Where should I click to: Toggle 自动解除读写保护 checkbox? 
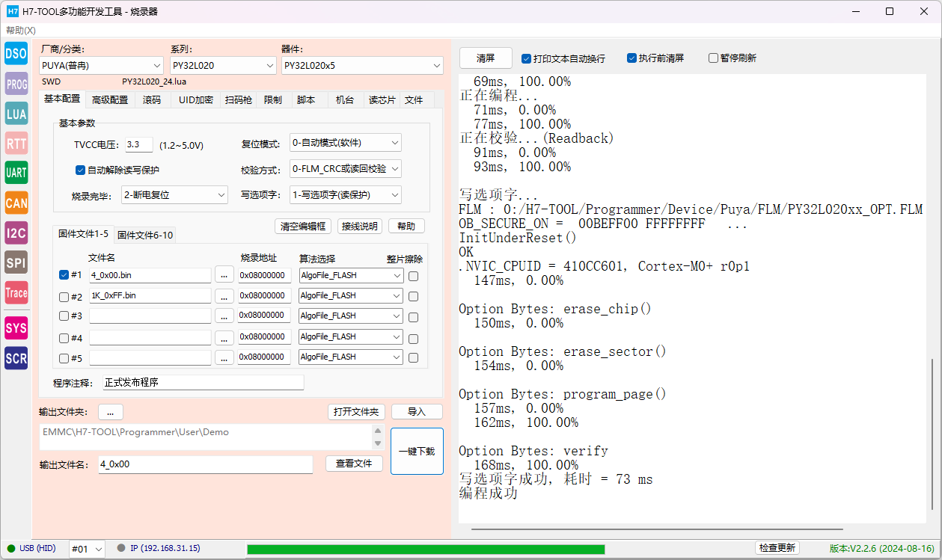click(81, 170)
